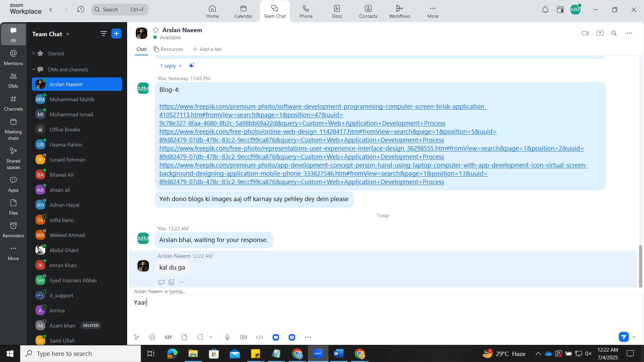Click the screenshot capture icon
Image resolution: width=644 pixels, height=362 pixels.
pos(201,337)
